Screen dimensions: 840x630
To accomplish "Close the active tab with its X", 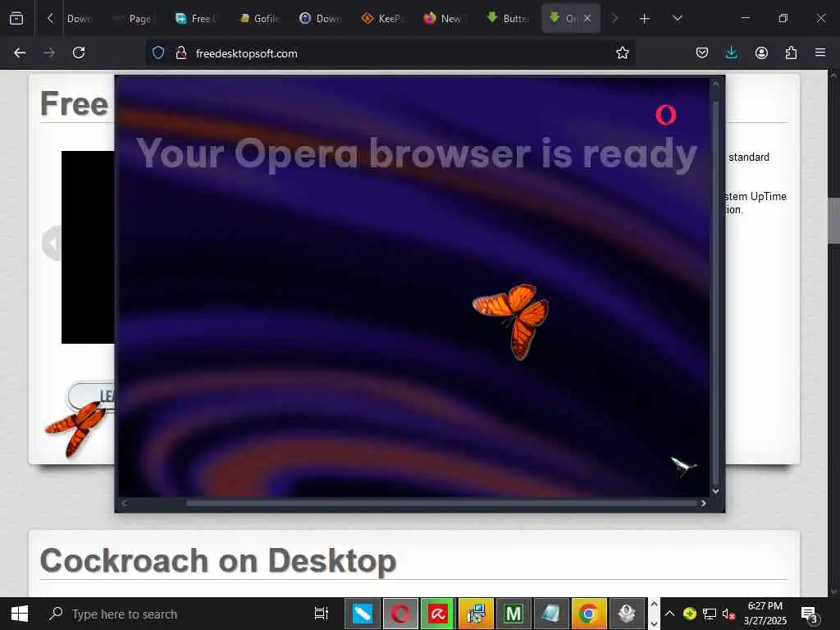I will (587, 18).
